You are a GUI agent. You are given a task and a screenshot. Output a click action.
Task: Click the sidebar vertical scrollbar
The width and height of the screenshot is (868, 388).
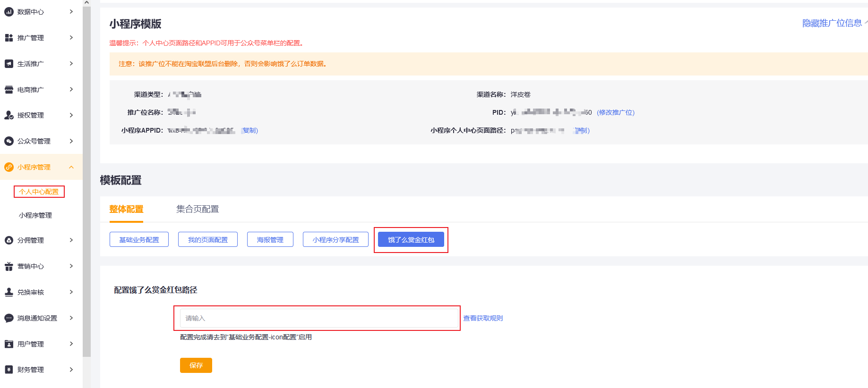click(86, 182)
